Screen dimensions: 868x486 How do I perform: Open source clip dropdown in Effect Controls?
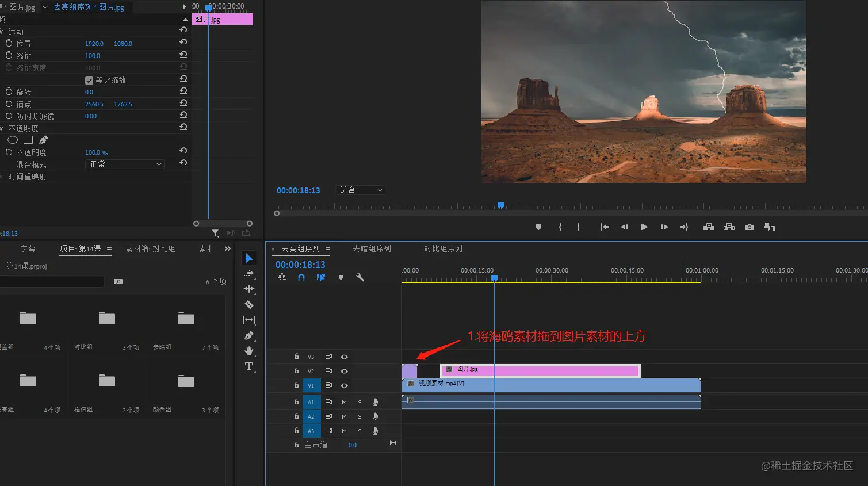(45, 7)
